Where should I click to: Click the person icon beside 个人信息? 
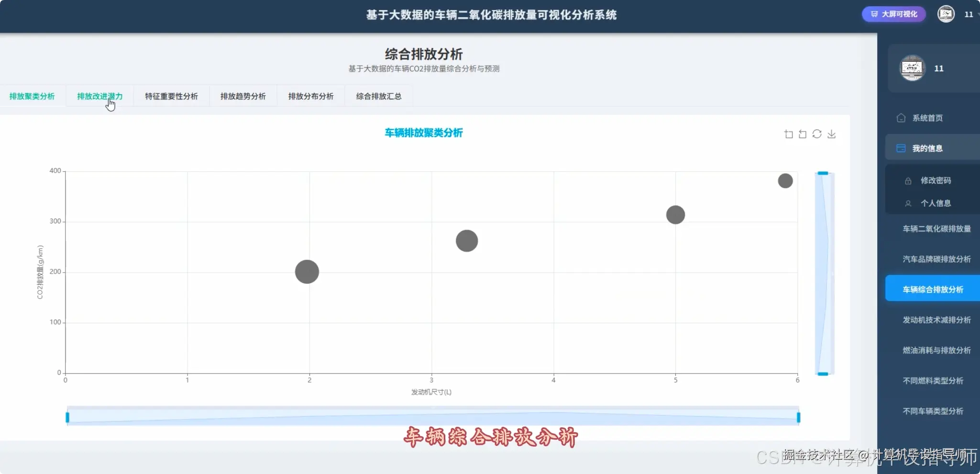909,203
